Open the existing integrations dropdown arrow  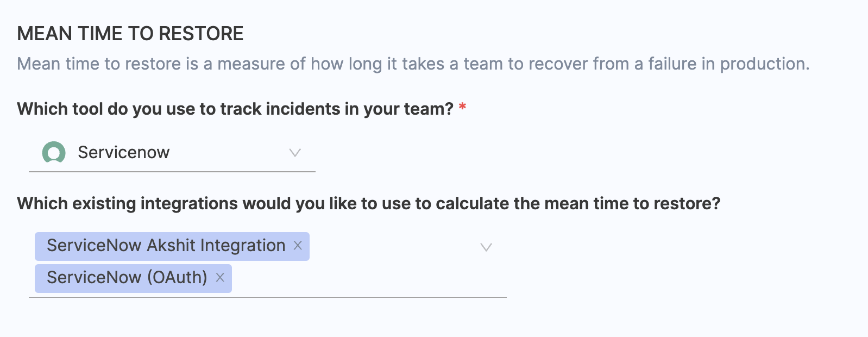(x=486, y=247)
